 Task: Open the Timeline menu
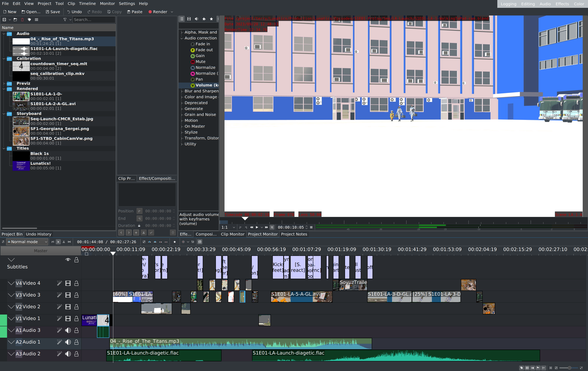click(87, 3)
